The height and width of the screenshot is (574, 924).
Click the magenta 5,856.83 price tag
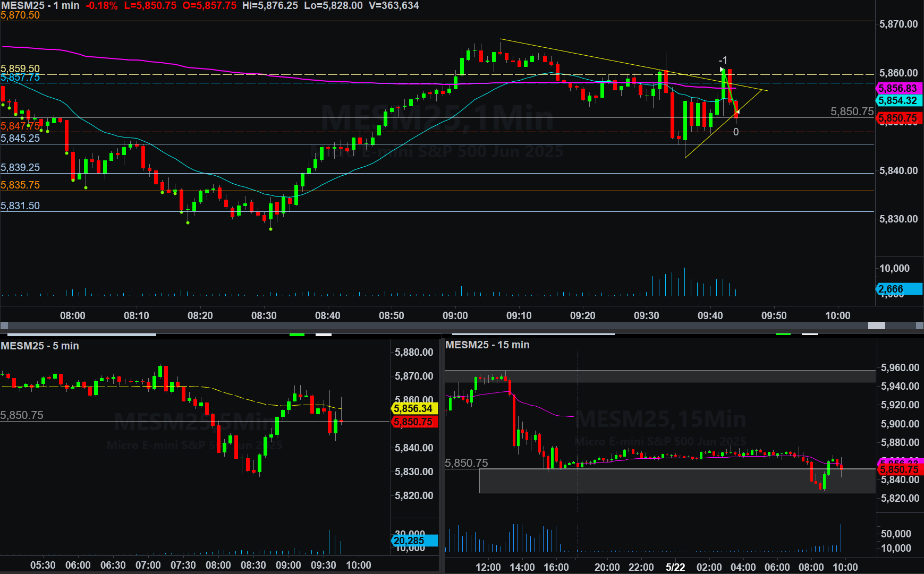coord(898,89)
